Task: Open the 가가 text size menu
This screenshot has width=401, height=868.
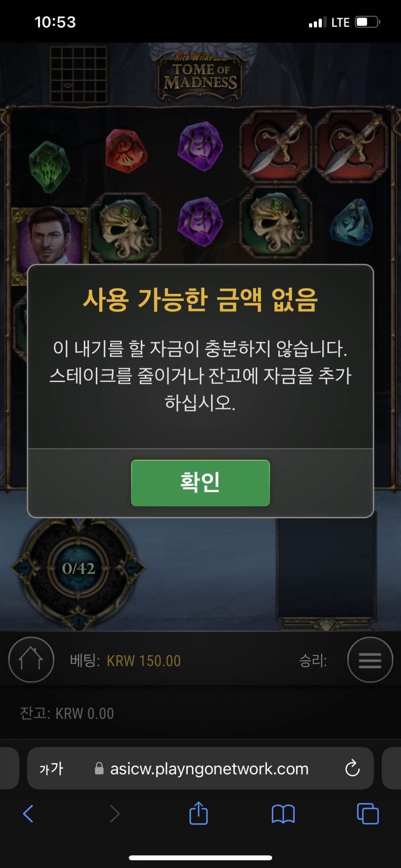Action: click(51, 768)
